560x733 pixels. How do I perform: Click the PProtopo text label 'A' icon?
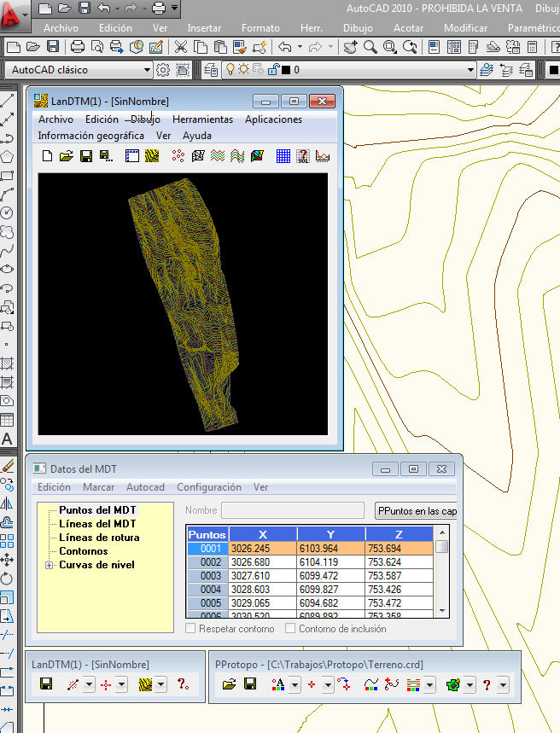pos(278,685)
